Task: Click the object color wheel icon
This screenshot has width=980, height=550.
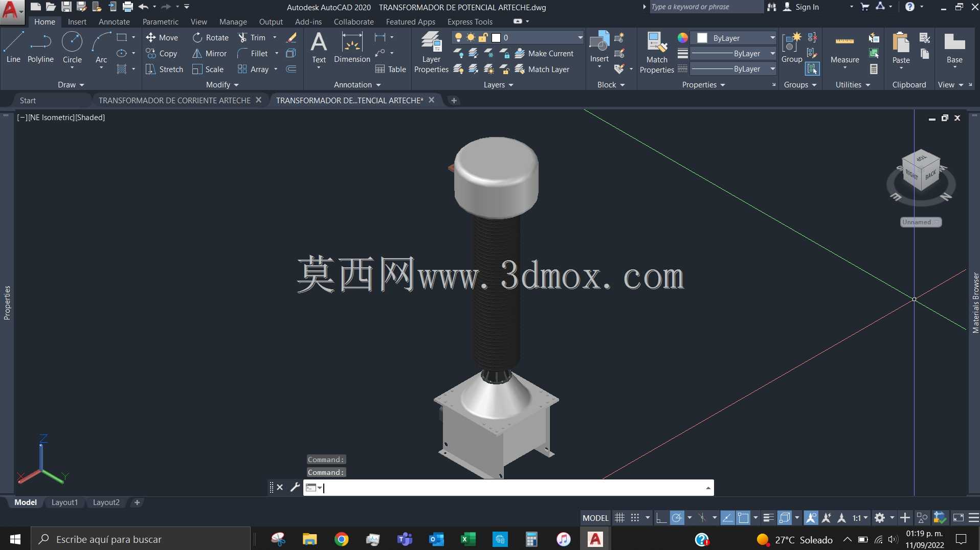Action: 682,38
